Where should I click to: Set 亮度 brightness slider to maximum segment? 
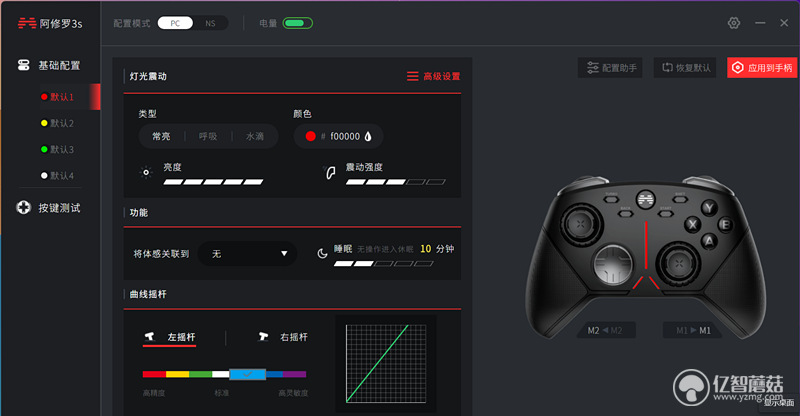[253, 182]
